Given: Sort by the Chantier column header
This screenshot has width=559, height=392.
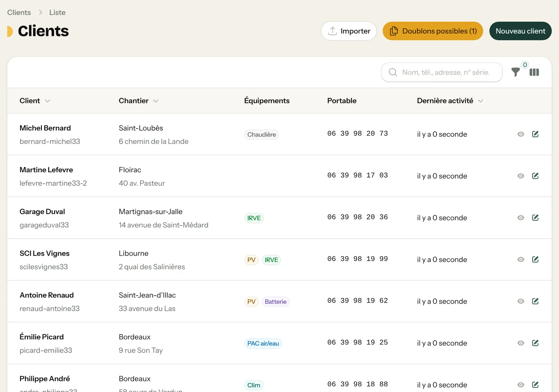Looking at the screenshot, I should click(x=139, y=101).
